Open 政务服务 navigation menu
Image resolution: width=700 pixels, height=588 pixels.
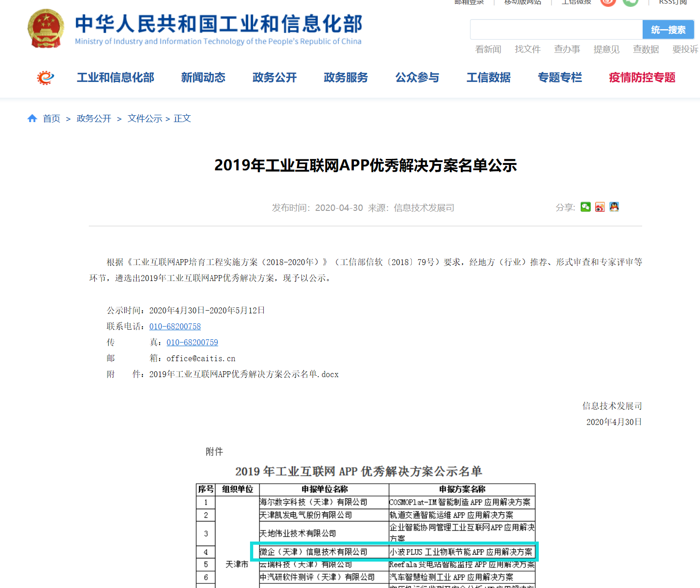346,78
